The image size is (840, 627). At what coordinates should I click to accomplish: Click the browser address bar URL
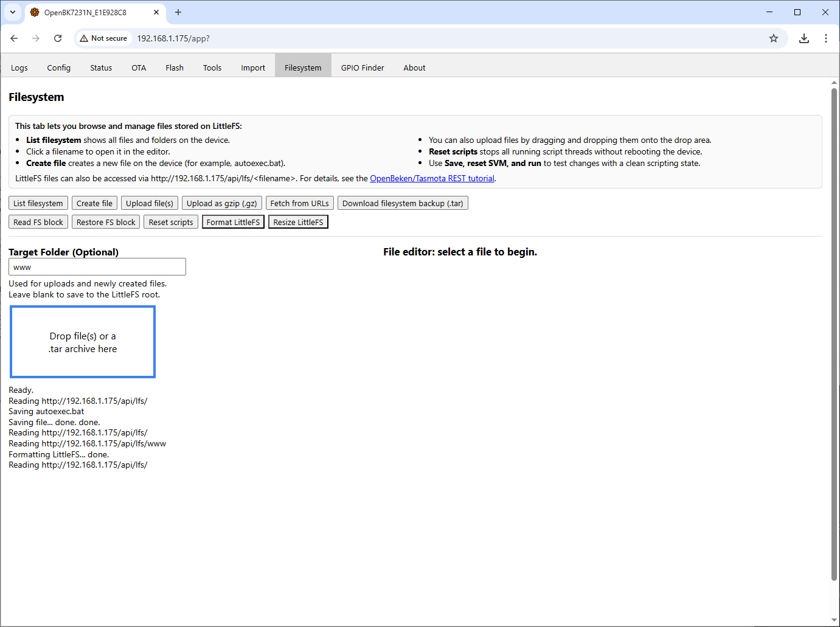coord(173,38)
